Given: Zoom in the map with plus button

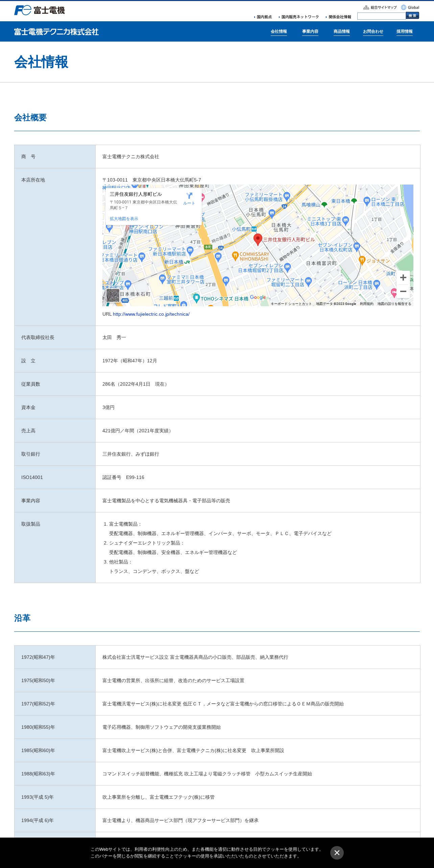Looking at the screenshot, I should tap(403, 278).
